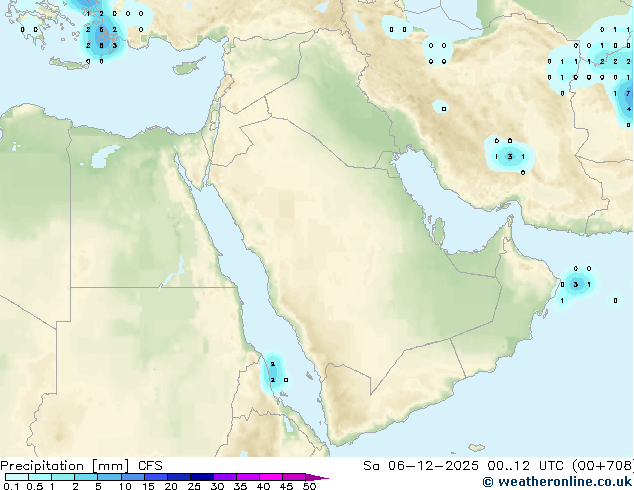Click the '25' legend scale label

(194, 486)
